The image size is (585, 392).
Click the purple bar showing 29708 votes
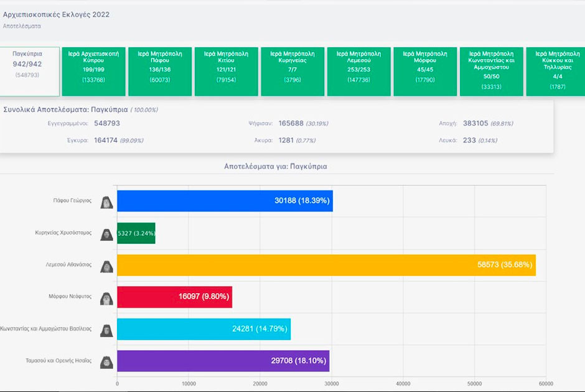coord(223,361)
